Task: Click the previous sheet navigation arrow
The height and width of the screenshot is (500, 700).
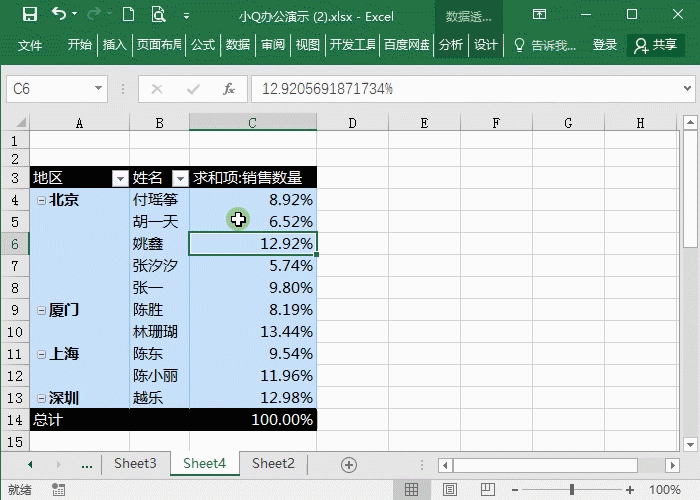Action: [30, 465]
